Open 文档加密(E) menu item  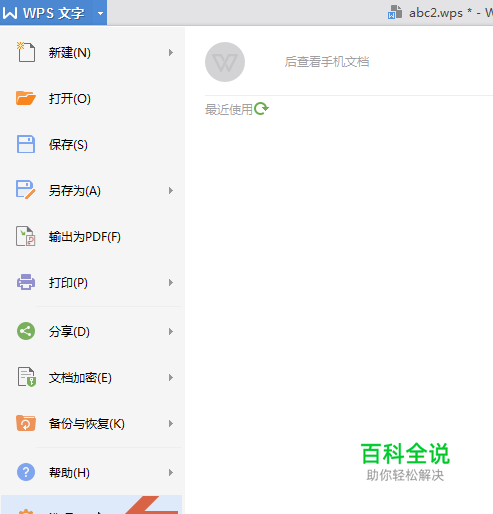pyautogui.click(x=92, y=378)
